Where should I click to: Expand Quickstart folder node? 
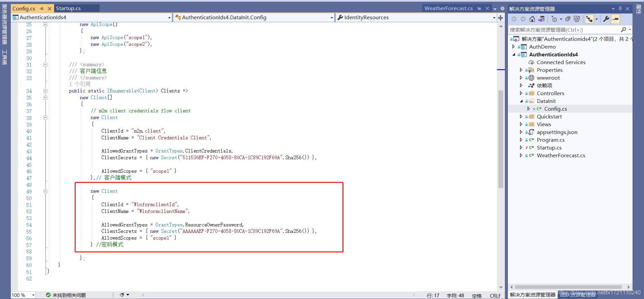tap(521, 116)
